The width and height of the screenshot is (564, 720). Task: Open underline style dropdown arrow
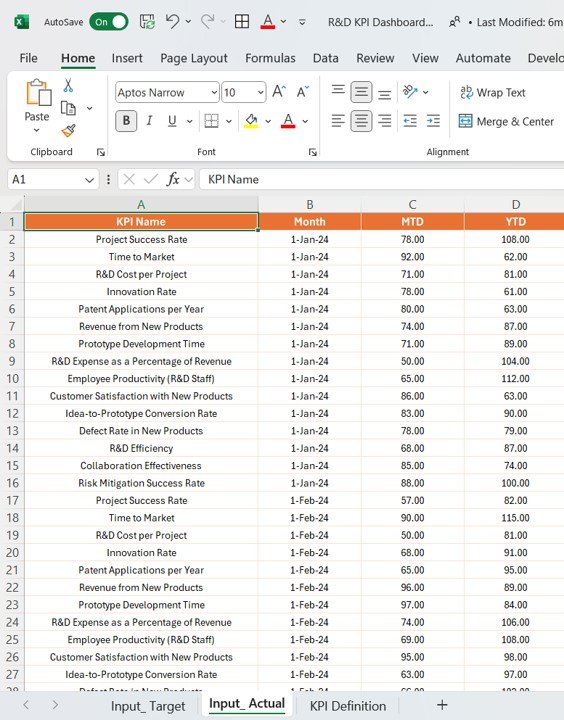pyautogui.click(x=189, y=121)
